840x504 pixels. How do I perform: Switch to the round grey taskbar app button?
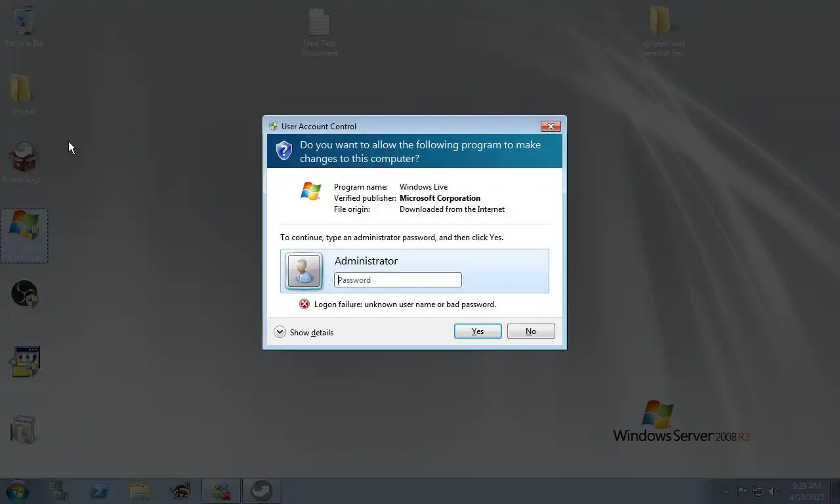tap(262, 491)
